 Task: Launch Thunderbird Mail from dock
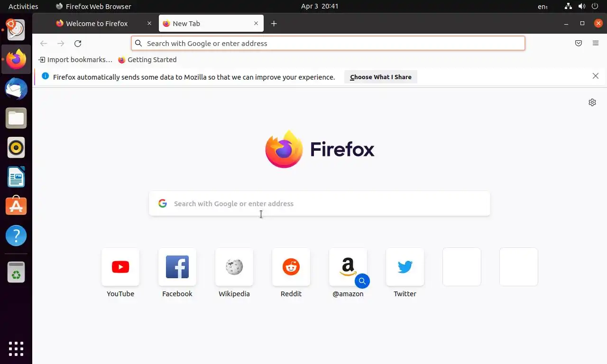pos(16,89)
